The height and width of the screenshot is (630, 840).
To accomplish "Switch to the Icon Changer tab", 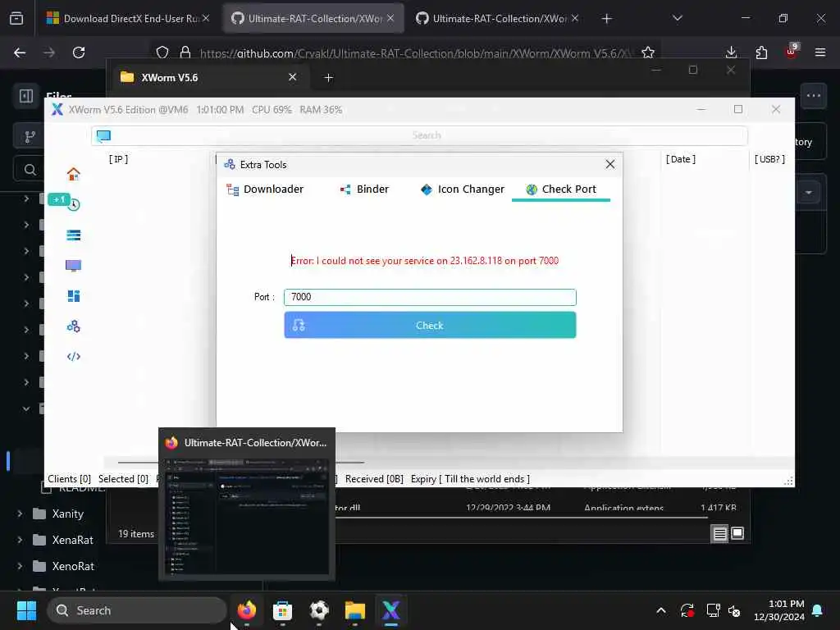I will point(463,189).
